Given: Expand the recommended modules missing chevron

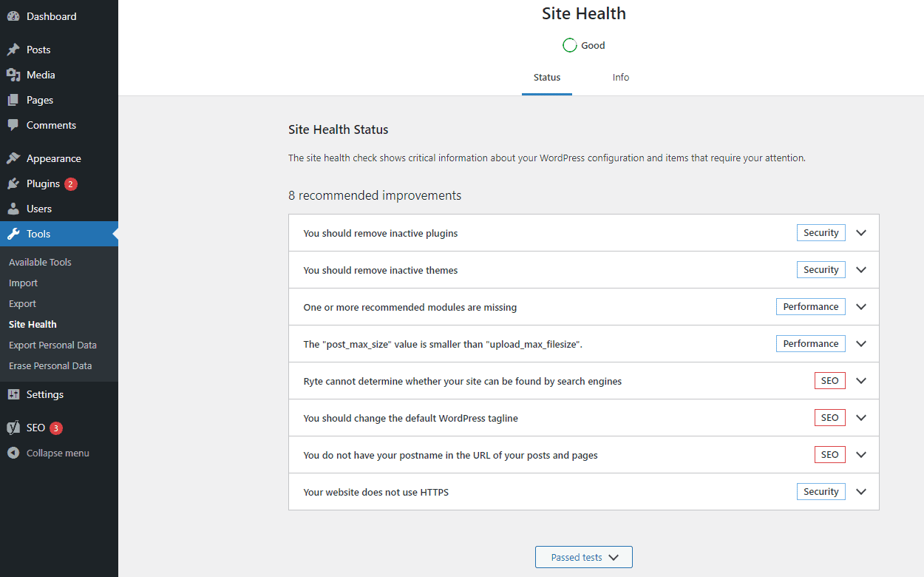Looking at the screenshot, I should click(861, 306).
